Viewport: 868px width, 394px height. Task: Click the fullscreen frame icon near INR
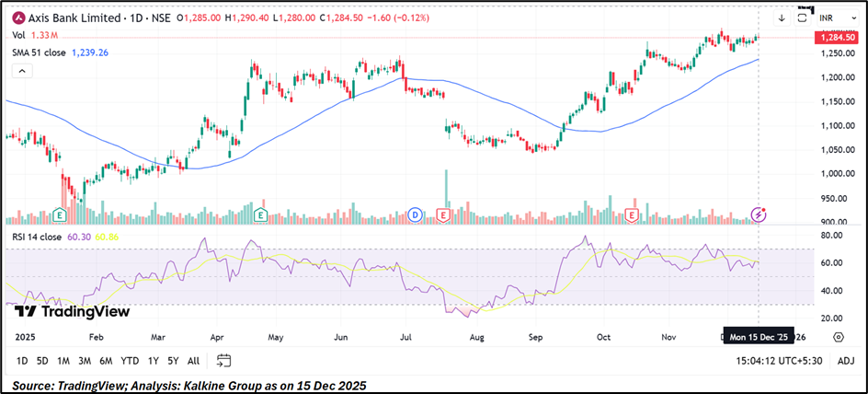(802, 17)
